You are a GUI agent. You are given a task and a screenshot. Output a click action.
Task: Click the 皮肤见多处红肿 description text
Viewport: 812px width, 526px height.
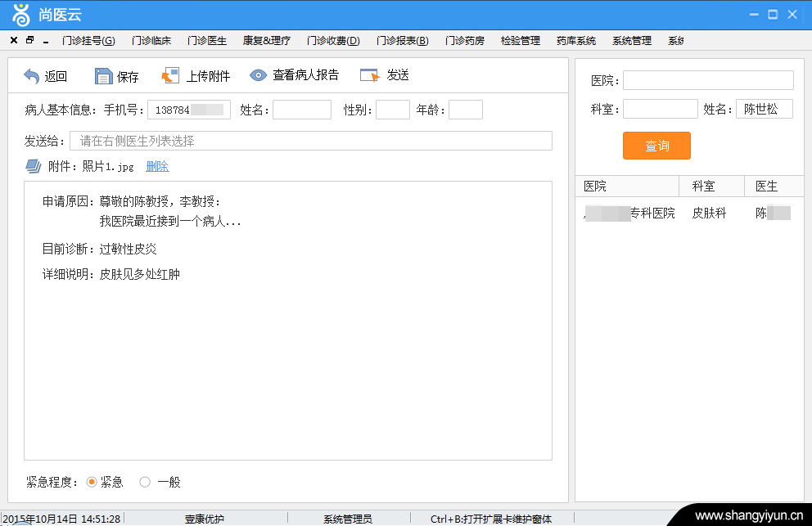[139, 274]
